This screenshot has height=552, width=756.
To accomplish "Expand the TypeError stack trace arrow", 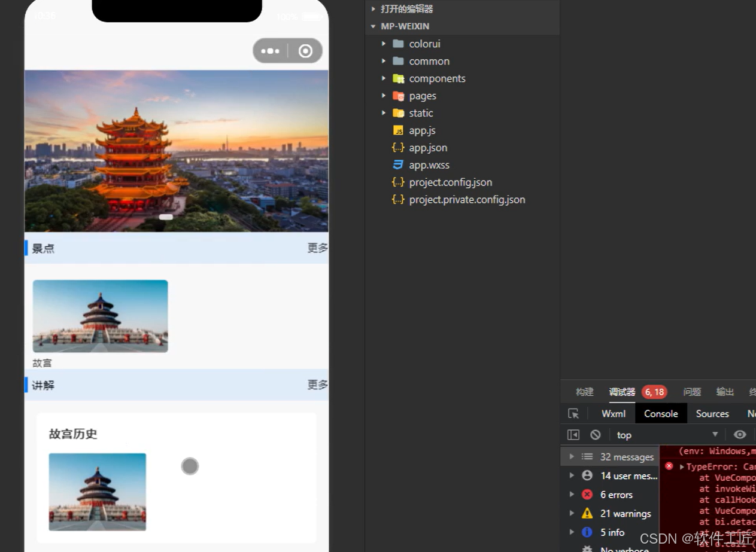I will [x=681, y=466].
